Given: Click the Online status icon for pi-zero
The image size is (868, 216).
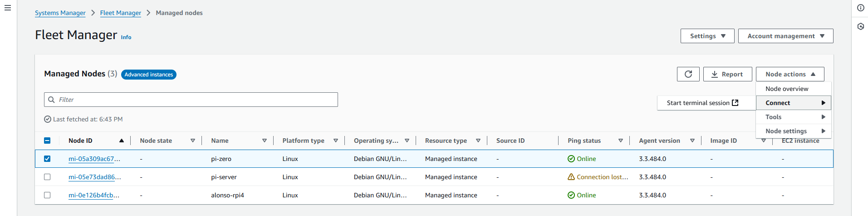Looking at the screenshot, I should [571, 159].
